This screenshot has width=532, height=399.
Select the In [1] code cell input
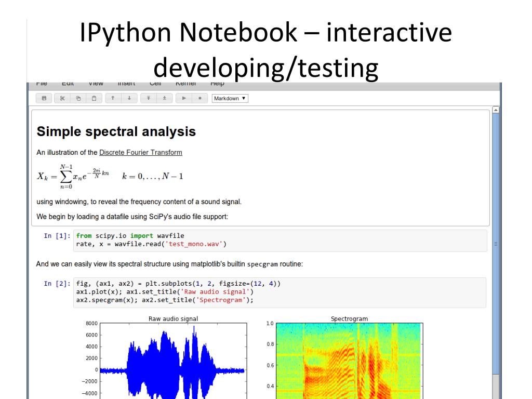(280, 241)
